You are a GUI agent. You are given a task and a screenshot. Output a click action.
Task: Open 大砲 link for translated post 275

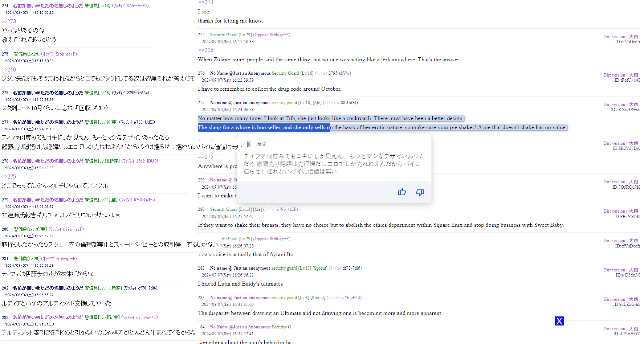633,37
